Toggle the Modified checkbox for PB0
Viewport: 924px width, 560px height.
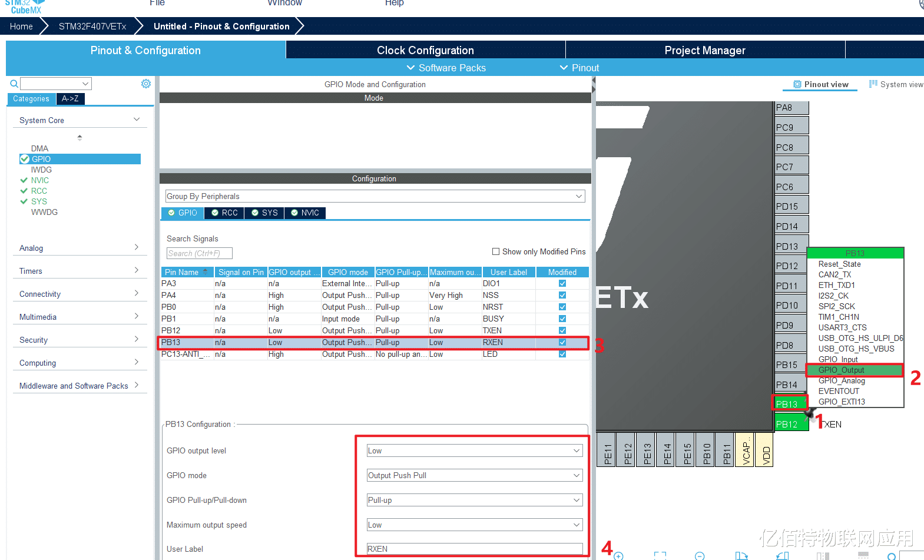[x=562, y=307]
